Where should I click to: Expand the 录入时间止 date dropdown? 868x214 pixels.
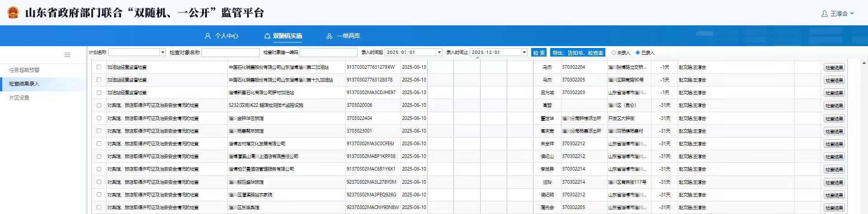point(524,52)
